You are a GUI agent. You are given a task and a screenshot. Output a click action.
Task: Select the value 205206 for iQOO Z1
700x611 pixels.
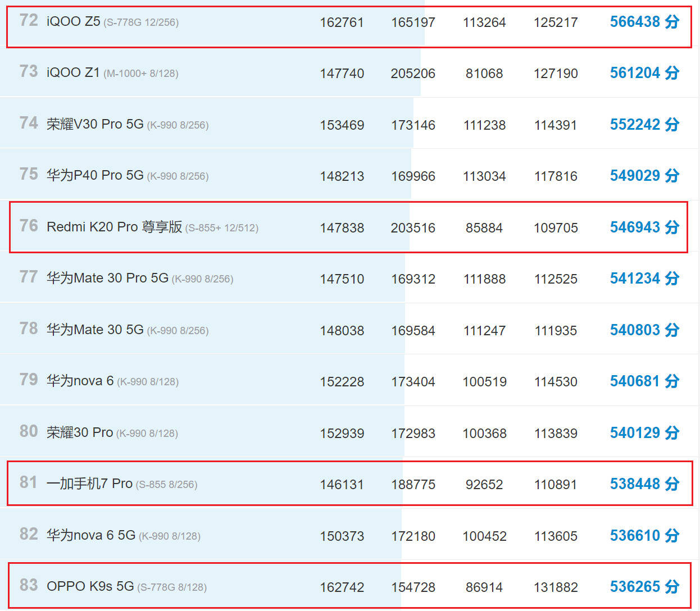tap(413, 74)
